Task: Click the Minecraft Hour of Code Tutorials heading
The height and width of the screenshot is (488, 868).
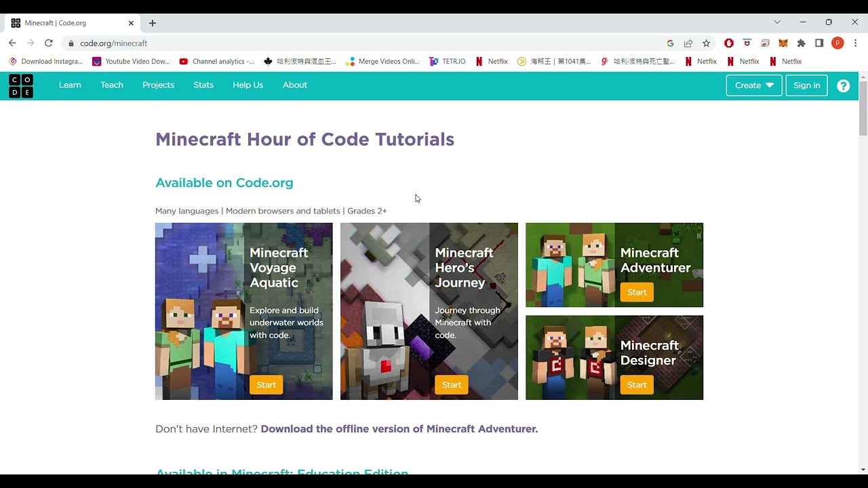Action: (x=304, y=139)
